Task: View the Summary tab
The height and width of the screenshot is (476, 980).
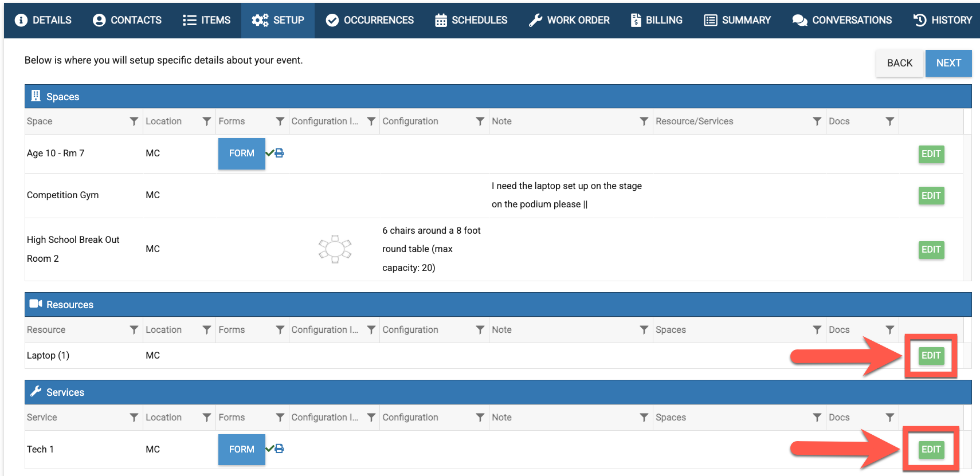Action: pos(738,20)
